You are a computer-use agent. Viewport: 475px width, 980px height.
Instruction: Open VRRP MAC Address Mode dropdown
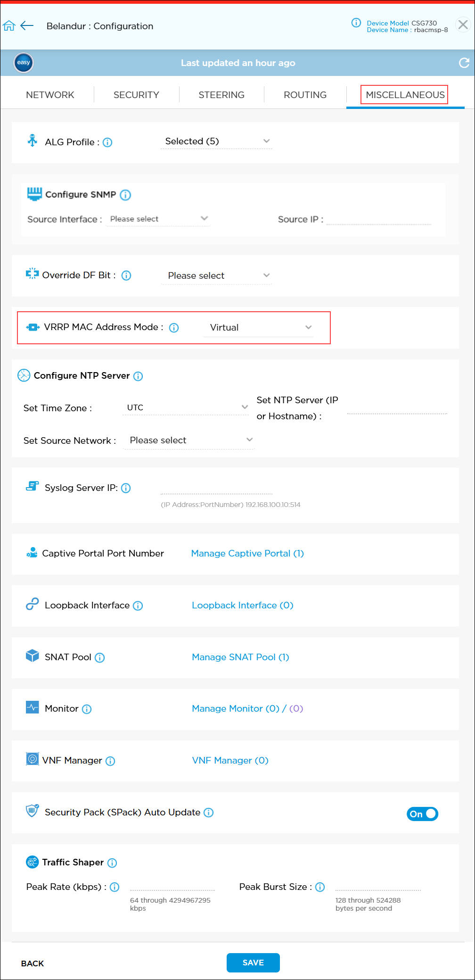[x=258, y=328]
